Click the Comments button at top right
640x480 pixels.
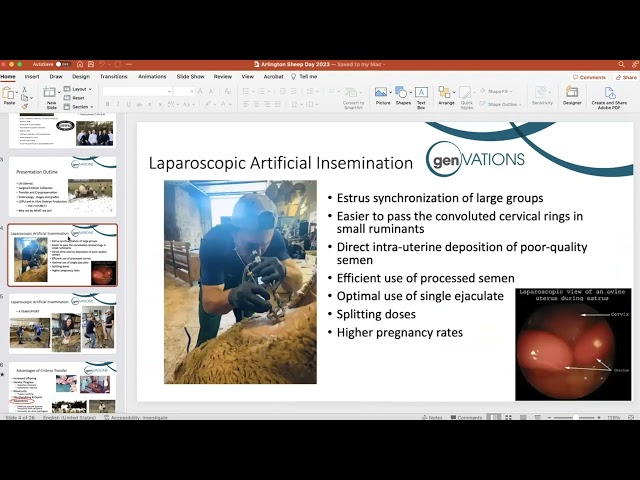[589, 77]
